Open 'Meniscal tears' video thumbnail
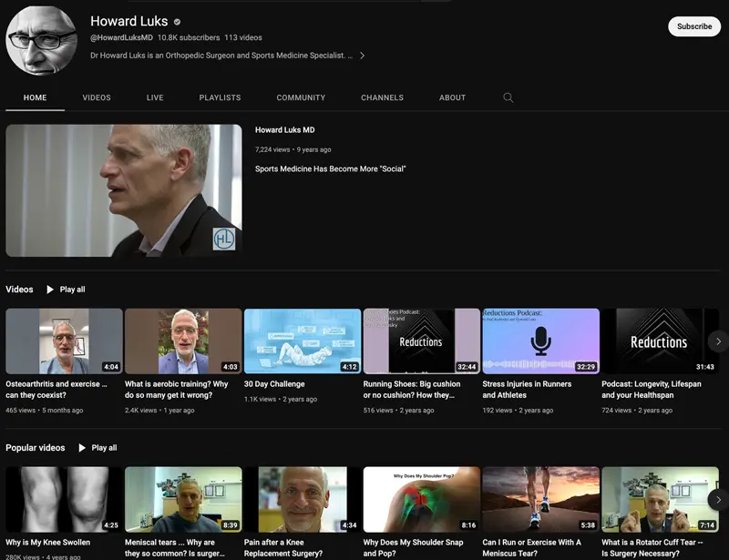729x560 pixels. 183,500
